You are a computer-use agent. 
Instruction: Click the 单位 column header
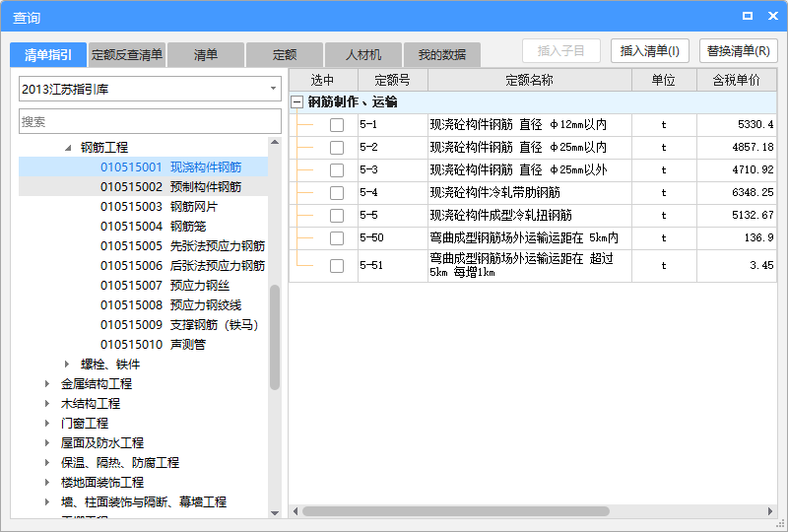point(664,80)
